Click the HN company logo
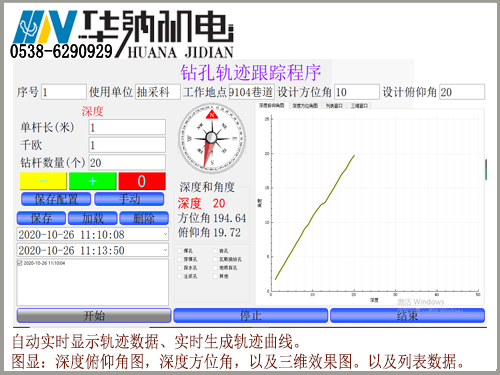 [x=45, y=27]
